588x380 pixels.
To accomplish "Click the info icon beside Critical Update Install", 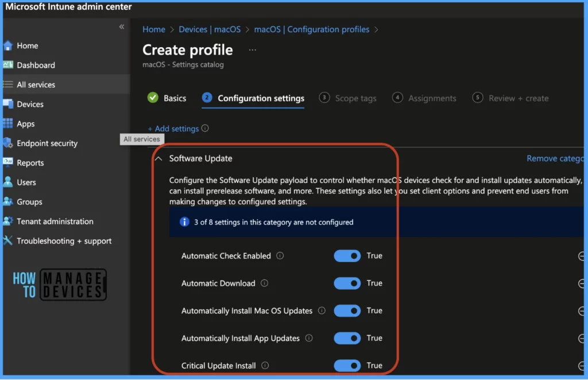I will click(265, 366).
